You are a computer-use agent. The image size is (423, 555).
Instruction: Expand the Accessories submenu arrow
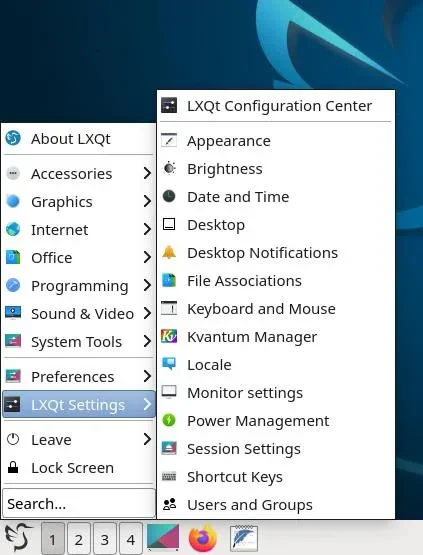[147, 173]
